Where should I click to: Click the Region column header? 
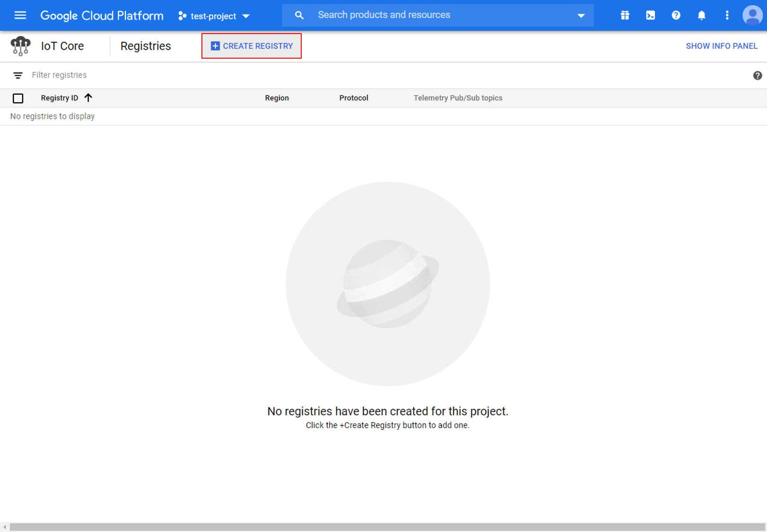pyautogui.click(x=277, y=98)
